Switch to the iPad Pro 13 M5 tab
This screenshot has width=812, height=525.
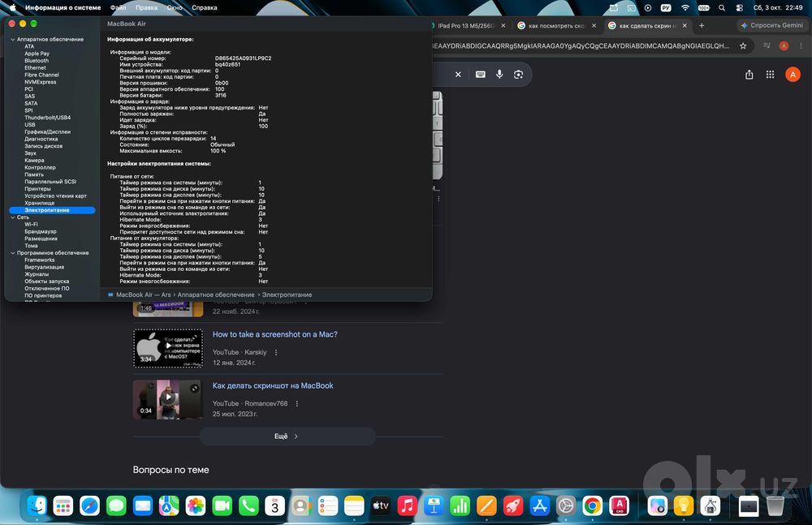(466, 25)
